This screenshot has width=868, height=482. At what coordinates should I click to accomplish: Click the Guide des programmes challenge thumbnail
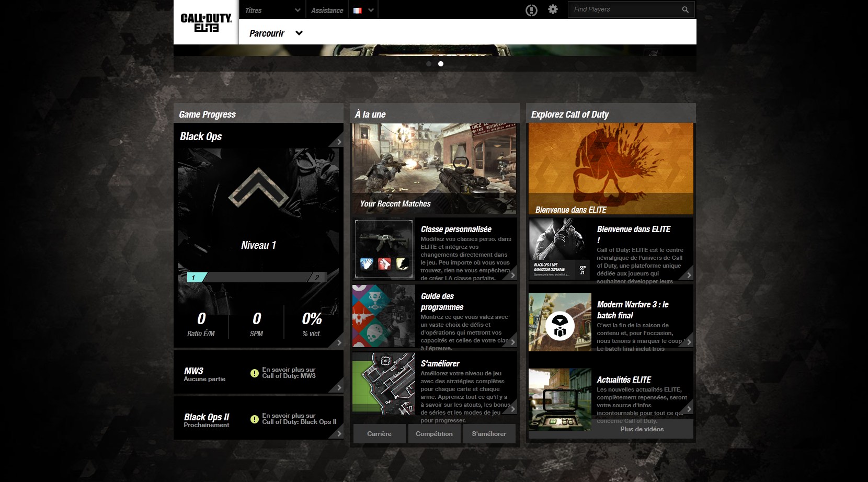click(x=384, y=316)
